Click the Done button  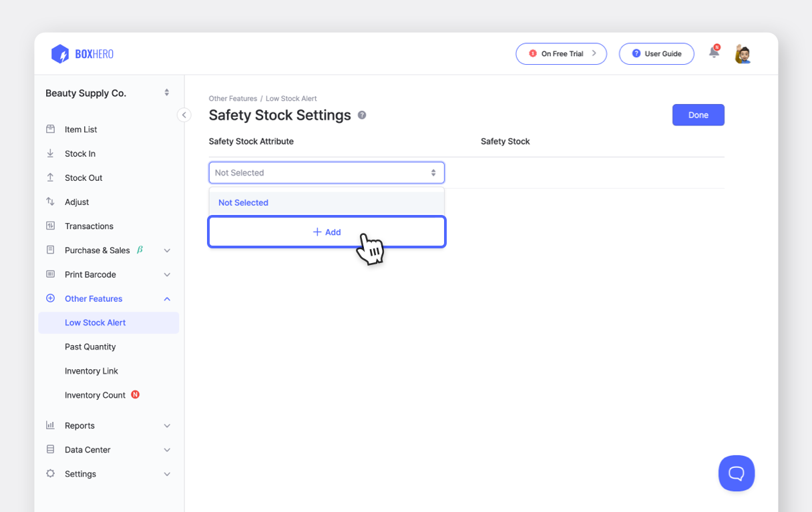tap(698, 115)
